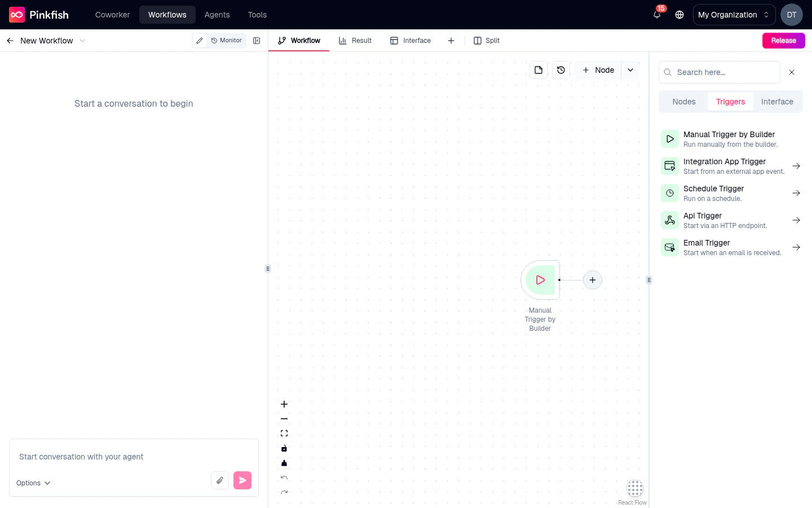The image size is (812, 508).
Task: Open the new file icon above the canvas
Action: tap(539, 69)
